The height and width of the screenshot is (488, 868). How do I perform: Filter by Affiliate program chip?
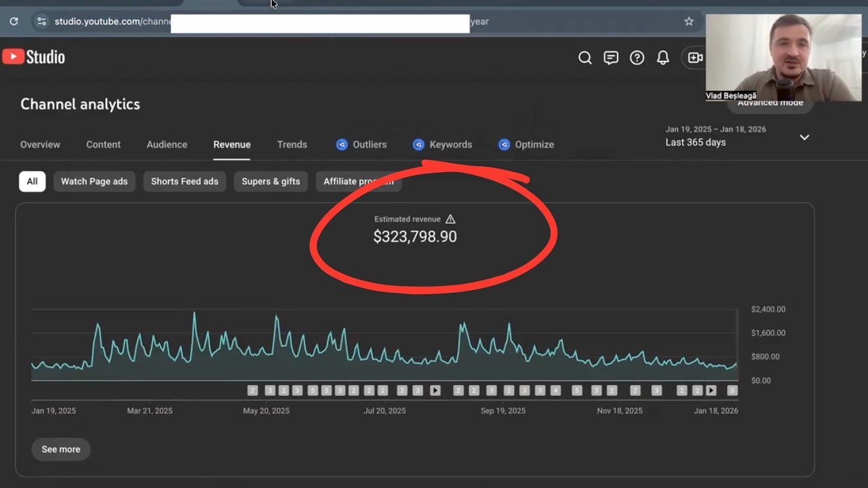point(359,182)
